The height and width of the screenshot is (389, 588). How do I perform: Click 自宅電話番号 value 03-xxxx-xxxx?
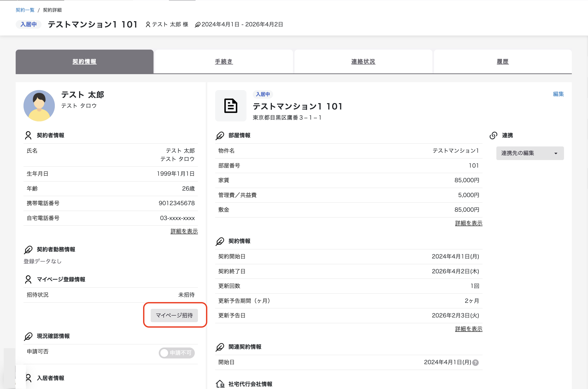178,218
